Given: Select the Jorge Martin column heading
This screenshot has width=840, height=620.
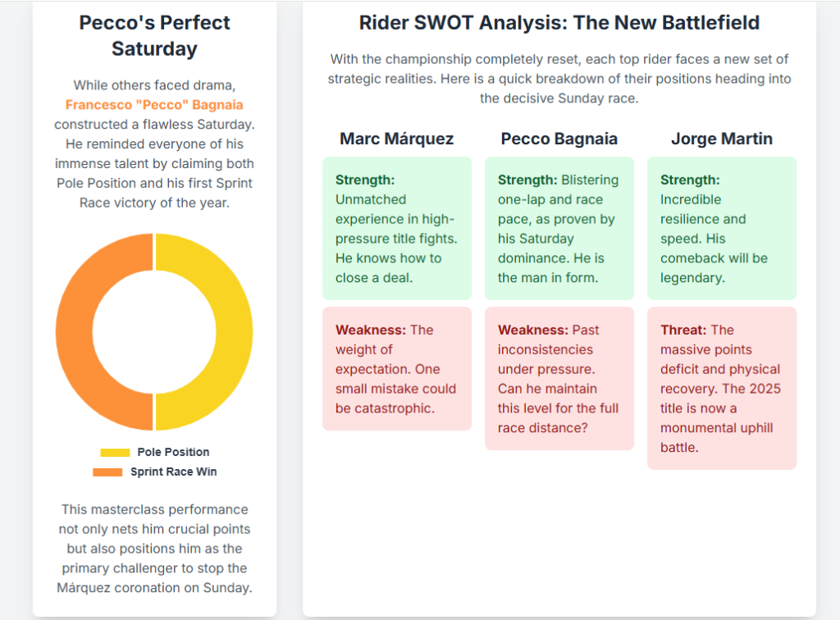Looking at the screenshot, I should coord(722,139).
